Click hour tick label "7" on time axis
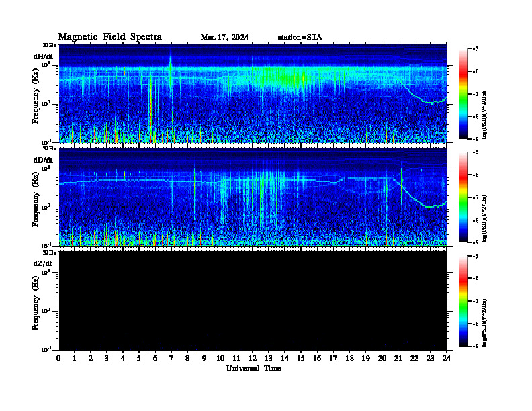This screenshot has height=411, width=532. (172, 358)
